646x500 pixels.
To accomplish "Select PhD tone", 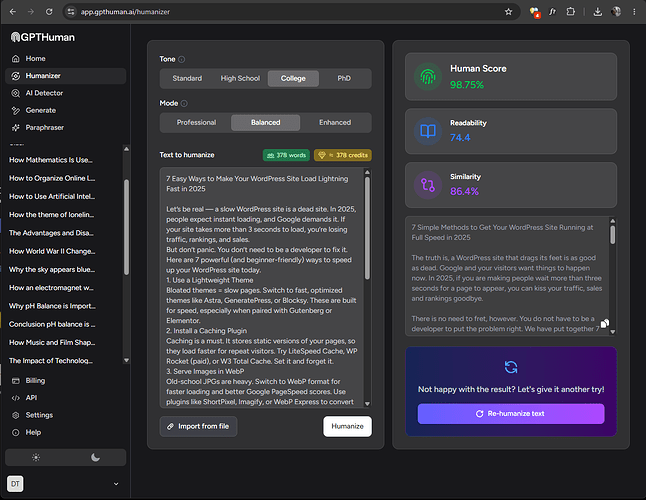I will 344,78.
